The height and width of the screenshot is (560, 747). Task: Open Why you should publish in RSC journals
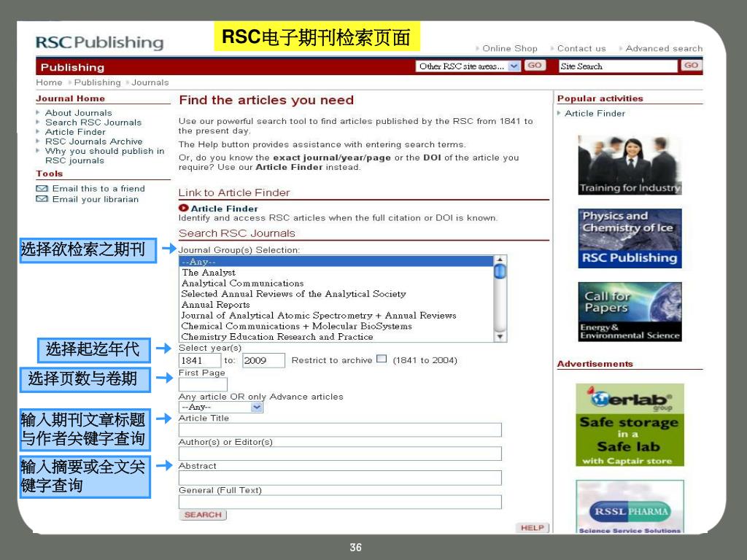click(x=105, y=156)
